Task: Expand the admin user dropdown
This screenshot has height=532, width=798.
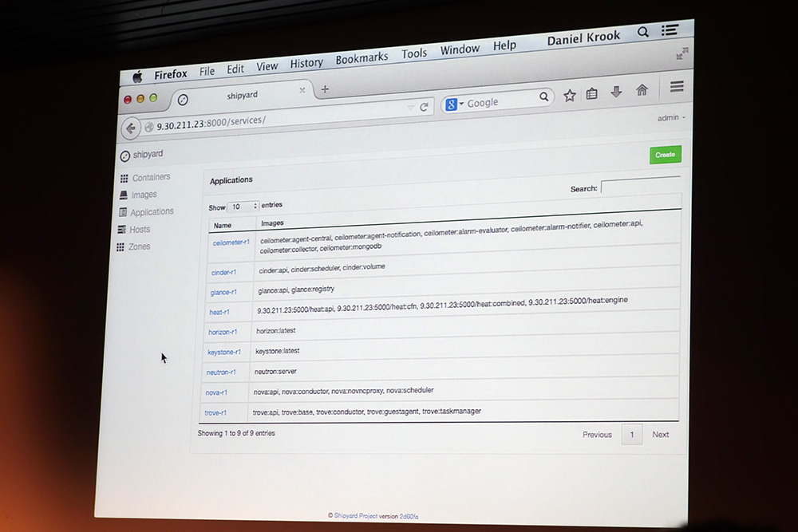Action: [x=671, y=117]
